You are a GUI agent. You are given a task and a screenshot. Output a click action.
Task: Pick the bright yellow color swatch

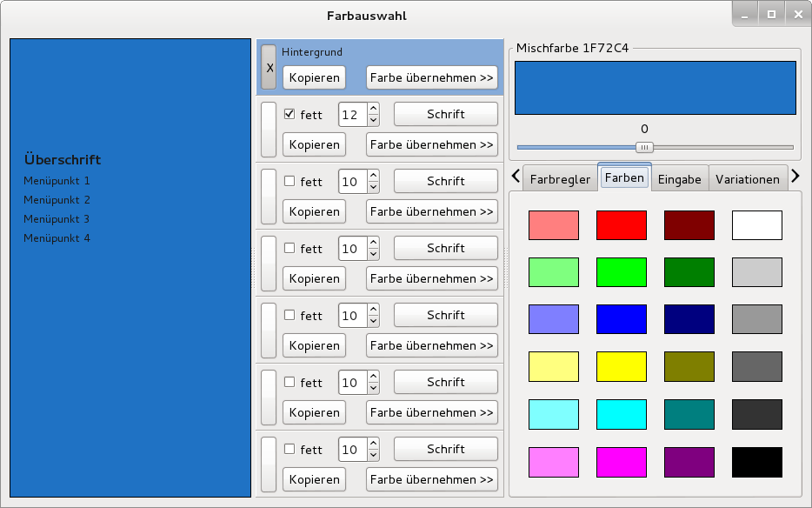coord(622,366)
